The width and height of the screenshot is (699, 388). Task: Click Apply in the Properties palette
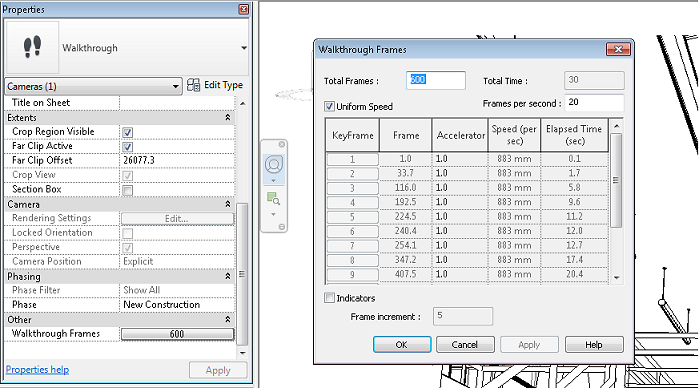tap(218, 370)
